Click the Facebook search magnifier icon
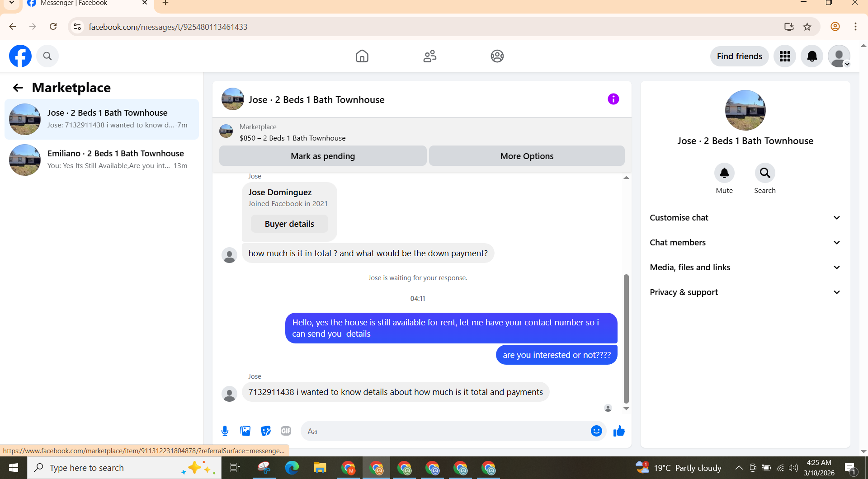Image resolution: width=868 pixels, height=479 pixels. pyautogui.click(x=47, y=56)
